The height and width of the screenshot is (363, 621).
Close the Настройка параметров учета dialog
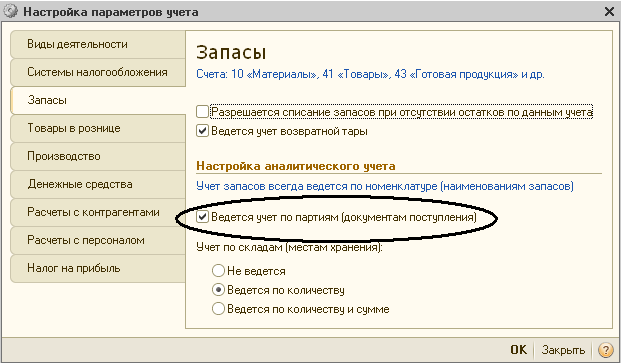610,11
